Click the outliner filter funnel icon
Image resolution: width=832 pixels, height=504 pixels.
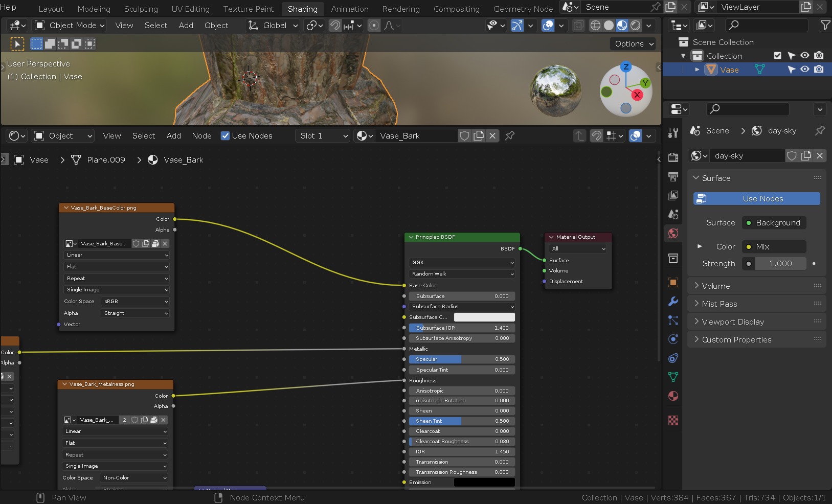(x=825, y=25)
